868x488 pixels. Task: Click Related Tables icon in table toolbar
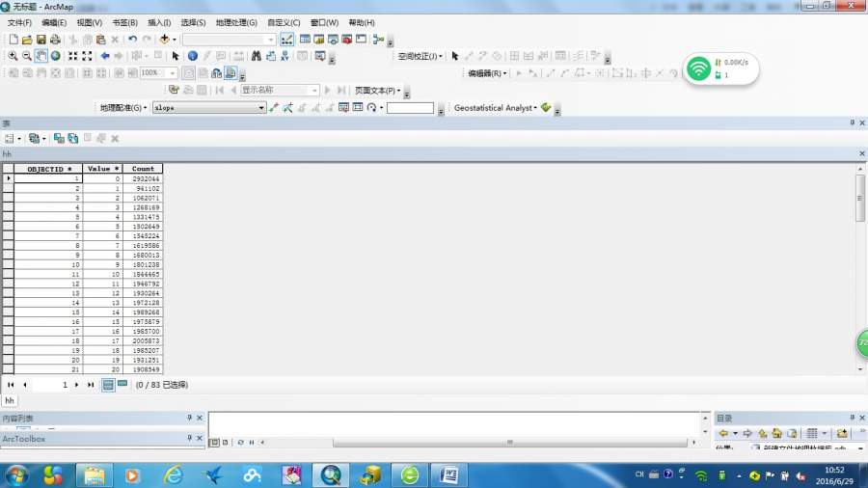pyautogui.click(x=37, y=138)
